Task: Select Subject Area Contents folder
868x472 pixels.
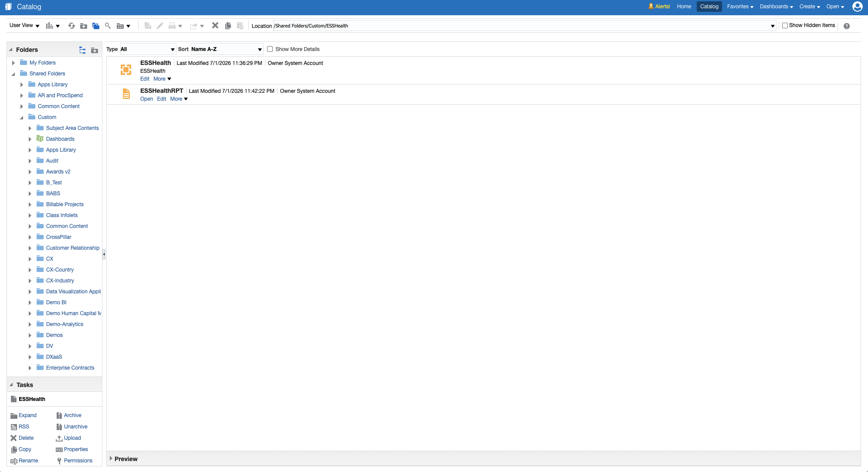Action: click(72, 128)
